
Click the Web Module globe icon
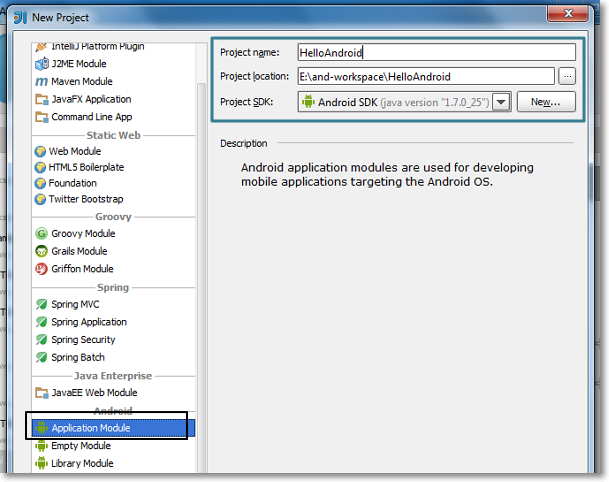40,151
